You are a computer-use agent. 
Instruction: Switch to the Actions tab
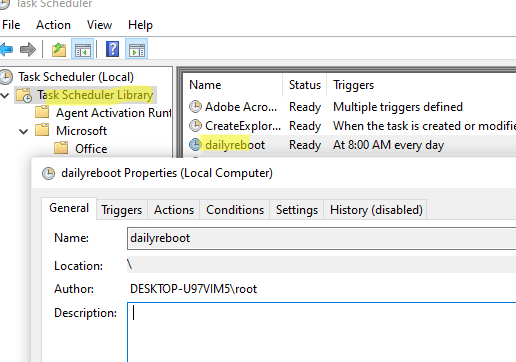click(174, 210)
